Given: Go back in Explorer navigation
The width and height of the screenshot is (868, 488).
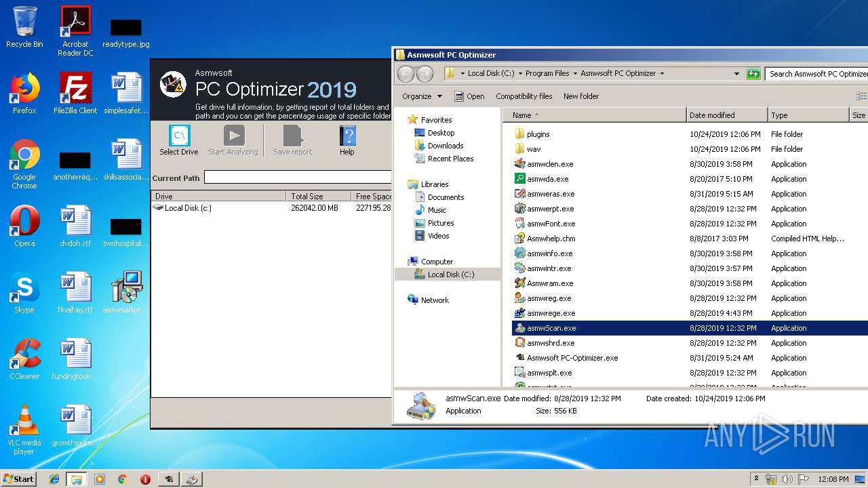Looking at the screenshot, I should (x=406, y=74).
